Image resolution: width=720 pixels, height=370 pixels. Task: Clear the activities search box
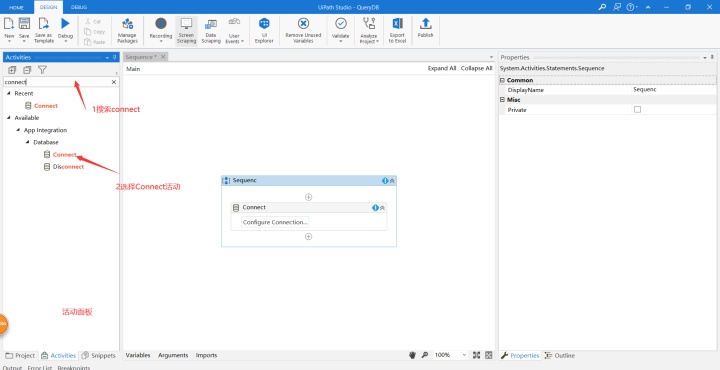point(114,82)
